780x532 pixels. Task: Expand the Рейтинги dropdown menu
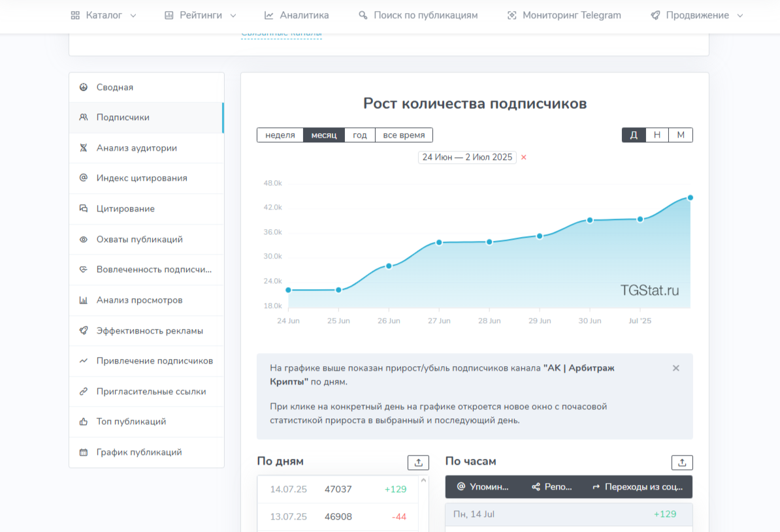click(200, 15)
